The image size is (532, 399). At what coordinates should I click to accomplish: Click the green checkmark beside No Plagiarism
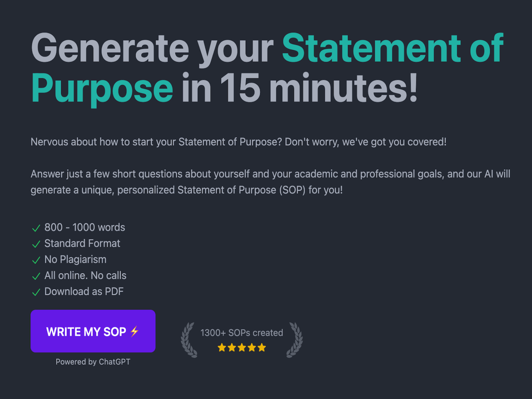[x=36, y=260]
